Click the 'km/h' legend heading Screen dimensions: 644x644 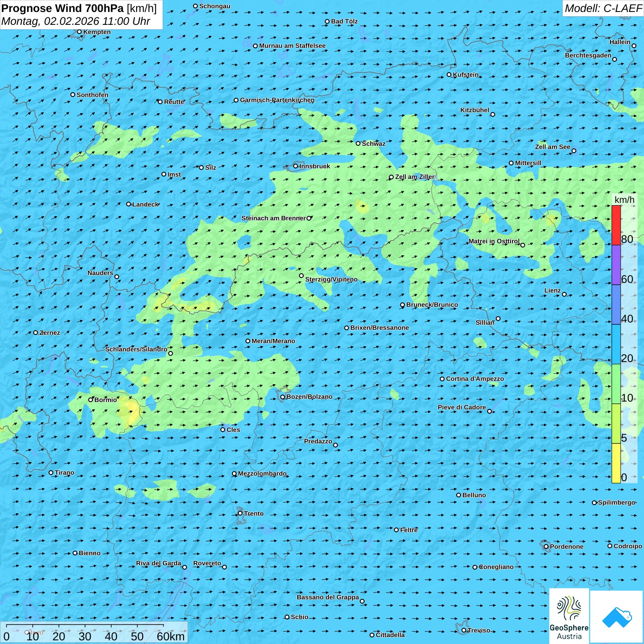pos(624,199)
